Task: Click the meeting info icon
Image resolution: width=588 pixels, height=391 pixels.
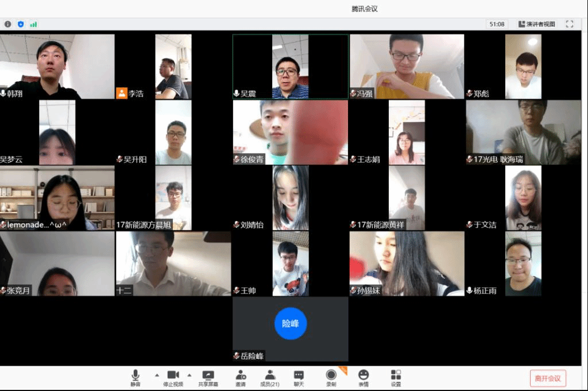Action: click(8, 24)
